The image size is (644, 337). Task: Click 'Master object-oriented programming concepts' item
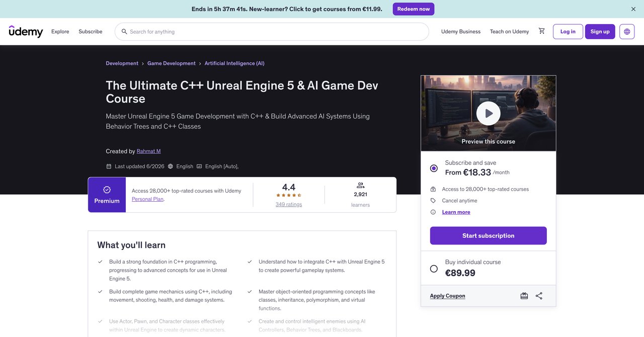pyautogui.click(x=317, y=300)
